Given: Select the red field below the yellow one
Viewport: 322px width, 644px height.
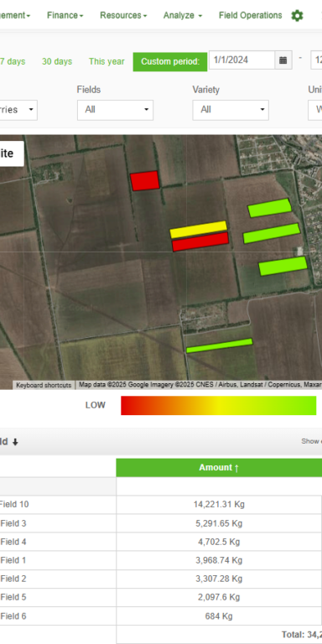Looking at the screenshot, I should [x=200, y=241].
